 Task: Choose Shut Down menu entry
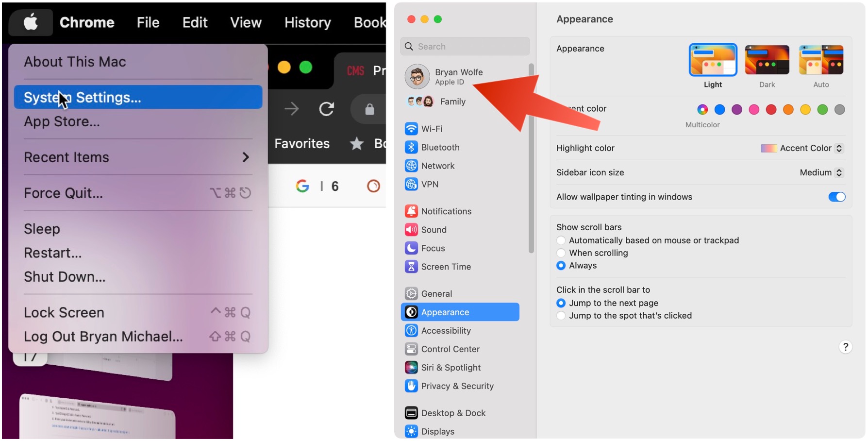tap(138, 277)
